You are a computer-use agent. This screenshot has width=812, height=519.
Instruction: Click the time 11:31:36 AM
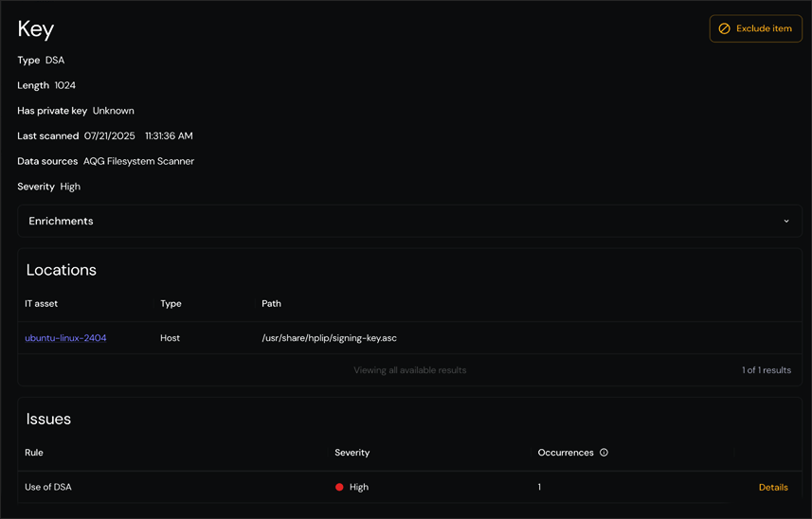(x=169, y=135)
